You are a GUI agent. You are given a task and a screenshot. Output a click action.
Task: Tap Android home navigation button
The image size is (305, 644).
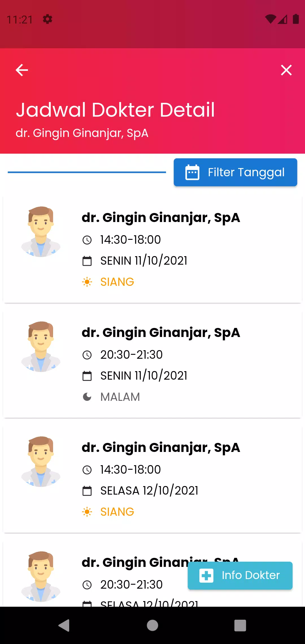pos(152,625)
